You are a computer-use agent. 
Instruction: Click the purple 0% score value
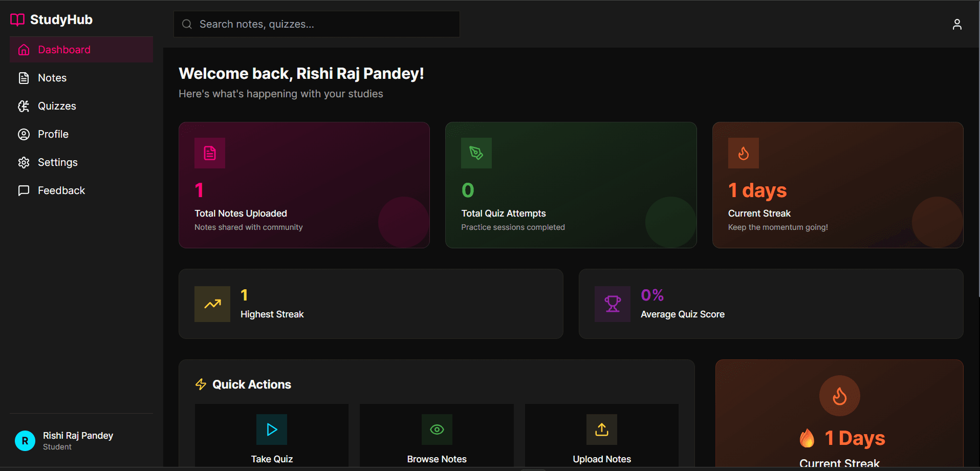652,295
